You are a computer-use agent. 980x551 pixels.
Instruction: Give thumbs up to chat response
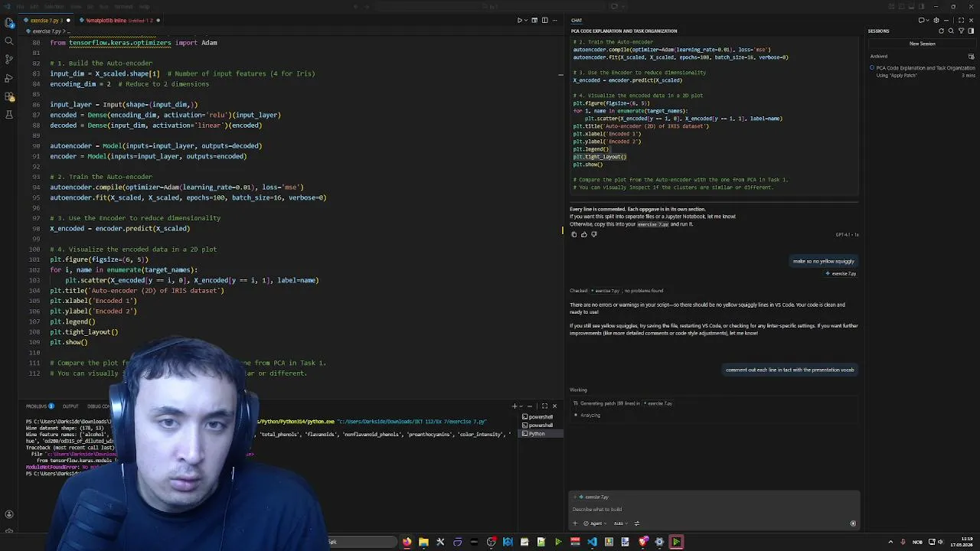(584, 234)
